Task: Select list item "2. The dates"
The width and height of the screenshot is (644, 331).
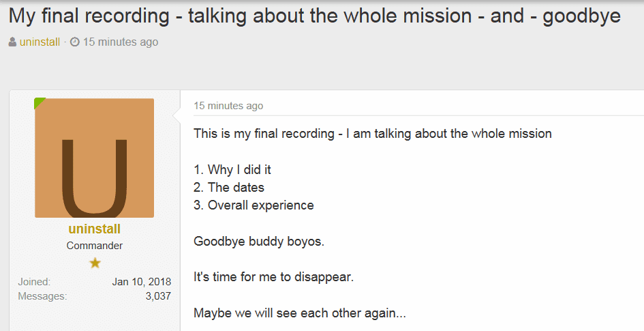Action: coord(229,188)
